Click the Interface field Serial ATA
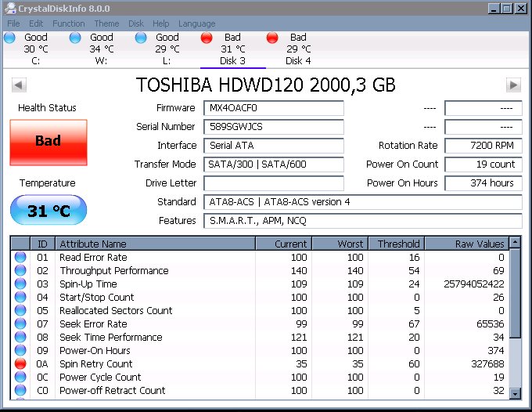 point(274,146)
